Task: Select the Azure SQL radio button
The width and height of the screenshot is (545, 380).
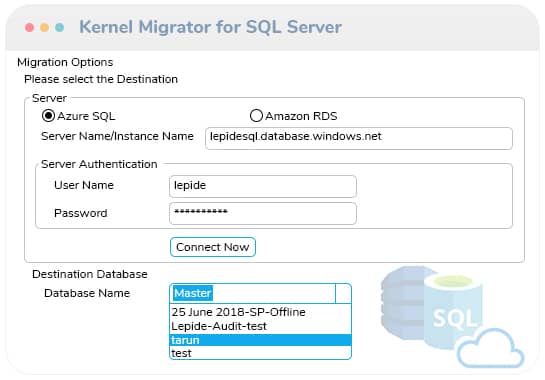Action: click(x=48, y=116)
